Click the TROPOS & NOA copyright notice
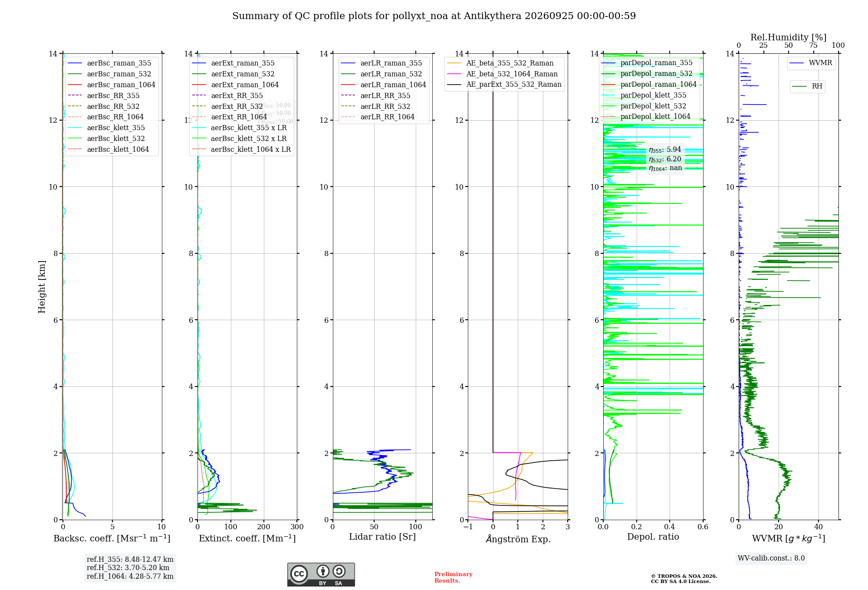 point(684,579)
